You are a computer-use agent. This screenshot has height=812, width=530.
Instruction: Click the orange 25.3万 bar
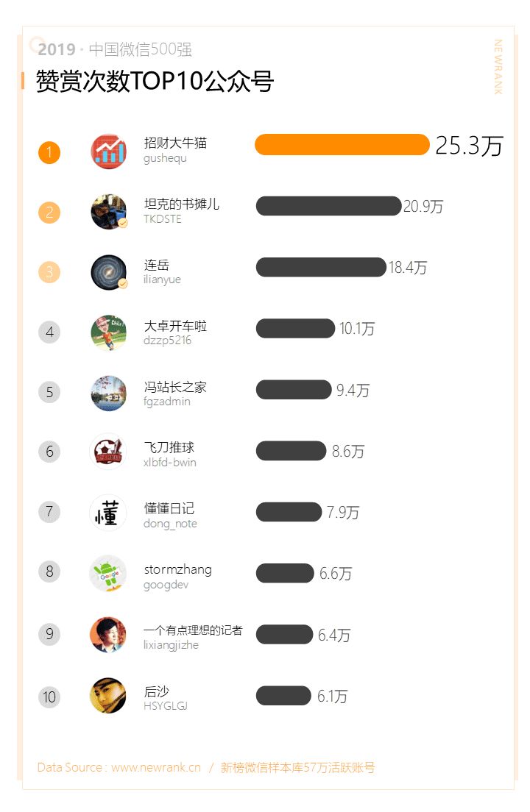[342, 145]
